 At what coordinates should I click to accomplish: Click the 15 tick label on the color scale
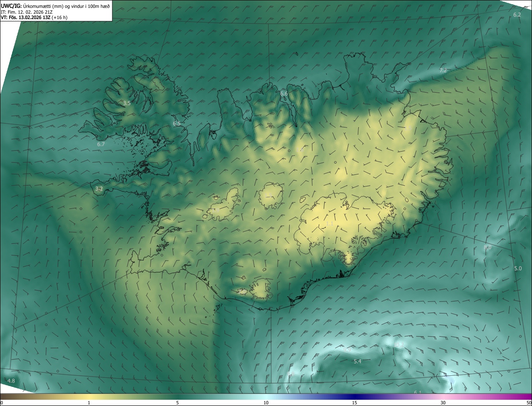355,403
